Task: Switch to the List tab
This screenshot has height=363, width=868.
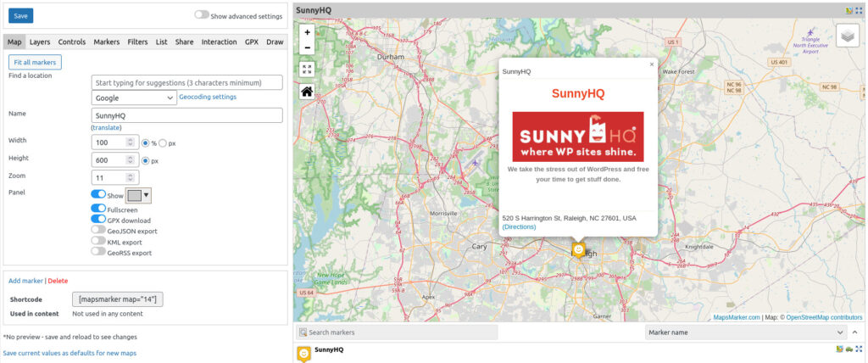Action: click(x=162, y=42)
